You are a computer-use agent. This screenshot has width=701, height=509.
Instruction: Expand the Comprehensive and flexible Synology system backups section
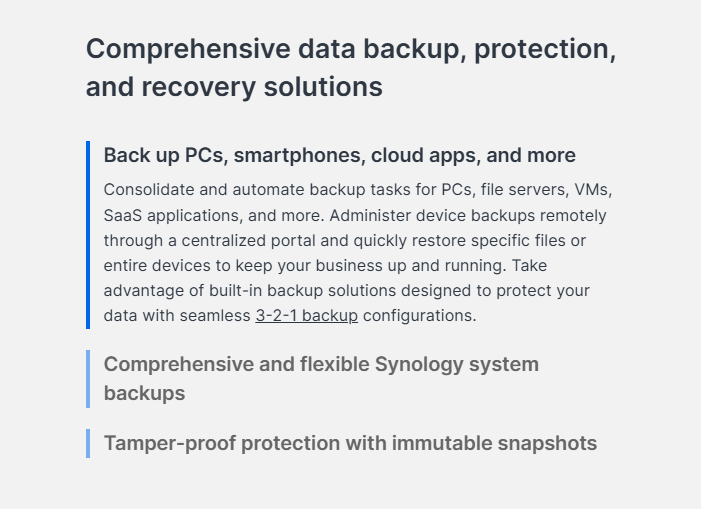(x=321, y=379)
